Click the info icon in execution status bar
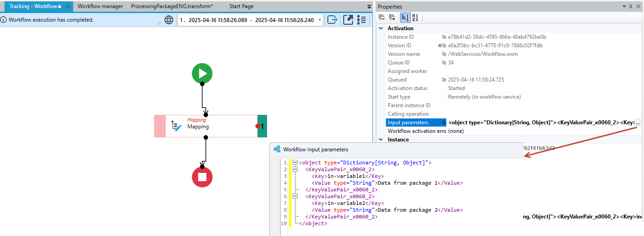The width and height of the screenshot is (644, 236). click(x=4, y=20)
